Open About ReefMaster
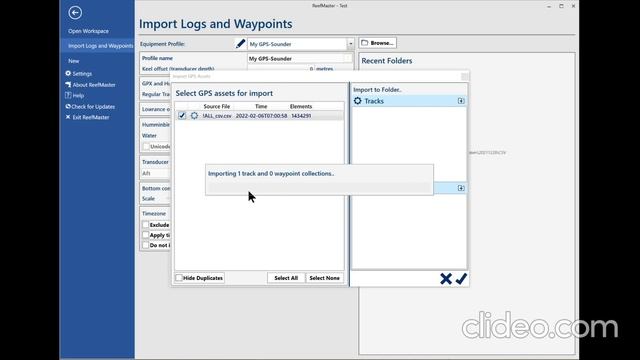 94,85
